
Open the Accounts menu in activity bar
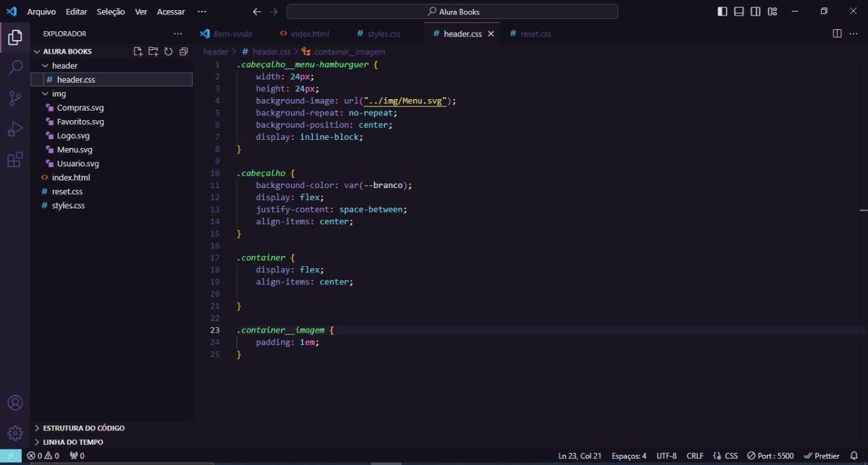15,403
